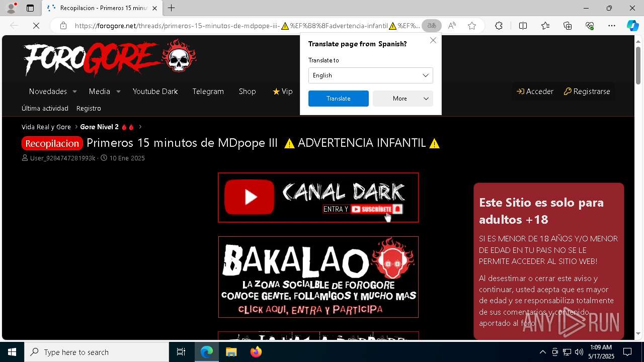
Task: Go to Youtube Dark
Action: [155, 92]
